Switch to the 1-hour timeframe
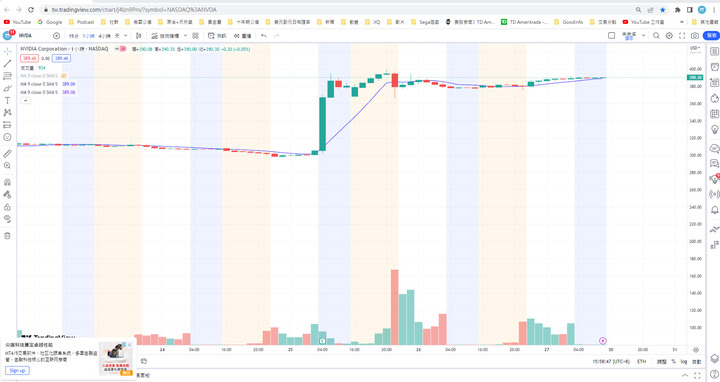The width and height of the screenshot is (720, 382). (x=89, y=35)
